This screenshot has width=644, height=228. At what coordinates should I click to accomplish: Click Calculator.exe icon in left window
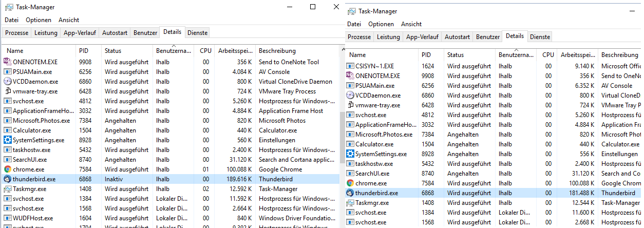[7, 130]
